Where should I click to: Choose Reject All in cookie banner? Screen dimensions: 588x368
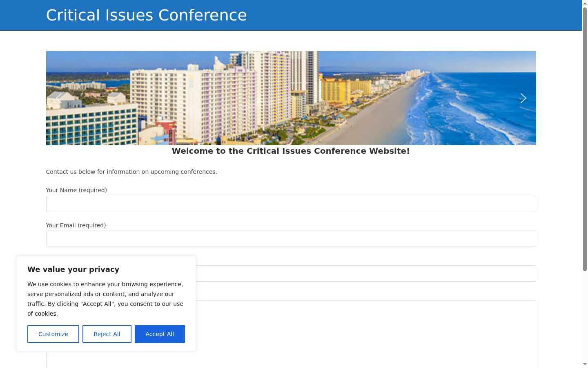click(107, 334)
